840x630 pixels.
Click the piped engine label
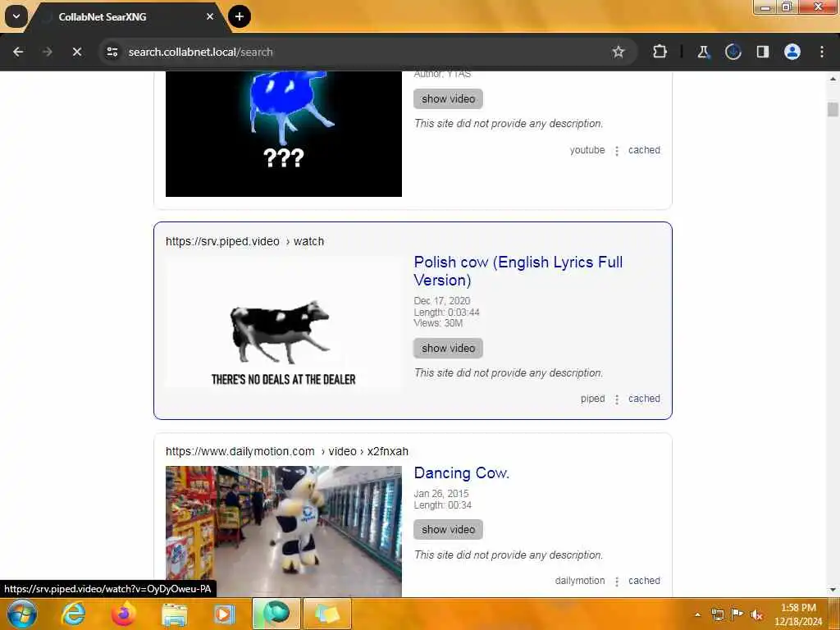point(592,399)
